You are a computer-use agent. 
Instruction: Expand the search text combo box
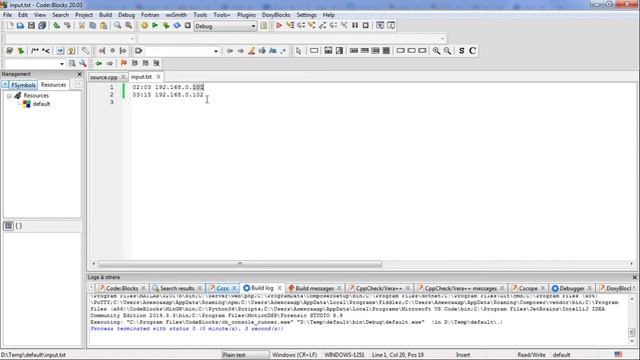pos(216,51)
